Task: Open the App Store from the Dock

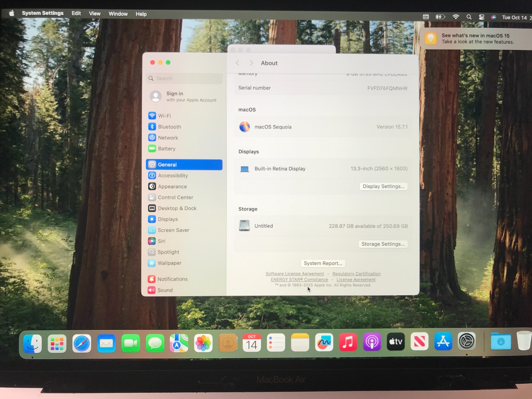Action: [443, 341]
